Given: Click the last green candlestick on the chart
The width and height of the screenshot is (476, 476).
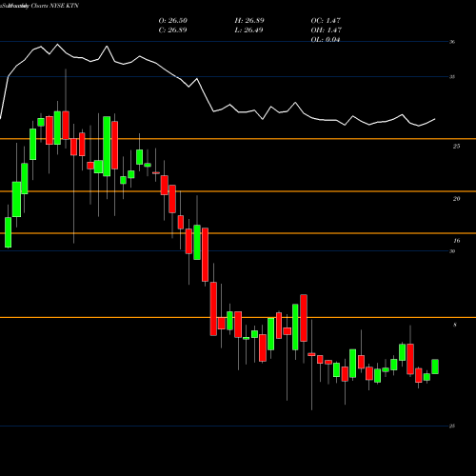Looking at the screenshot, I should 435,367.
